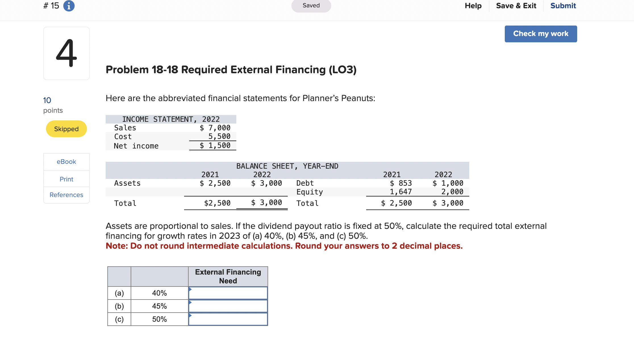Screen dimensions: 634x364
Task: Select Save & Exit in the header
Action: 516,6
